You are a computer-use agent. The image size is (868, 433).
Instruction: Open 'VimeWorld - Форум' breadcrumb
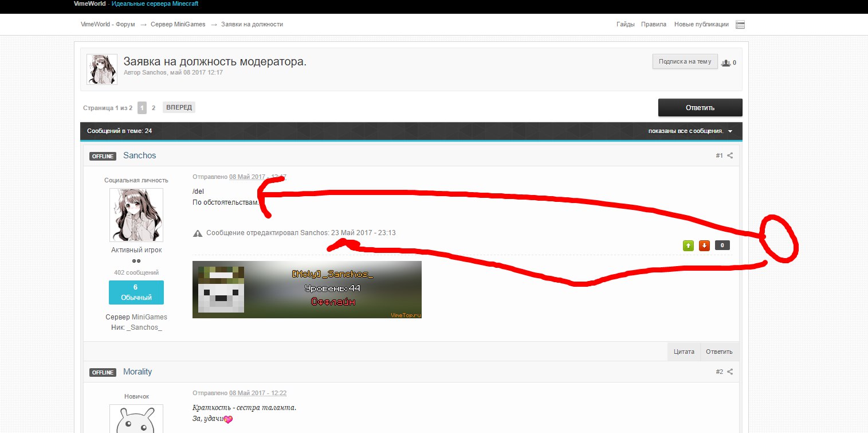pos(107,24)
